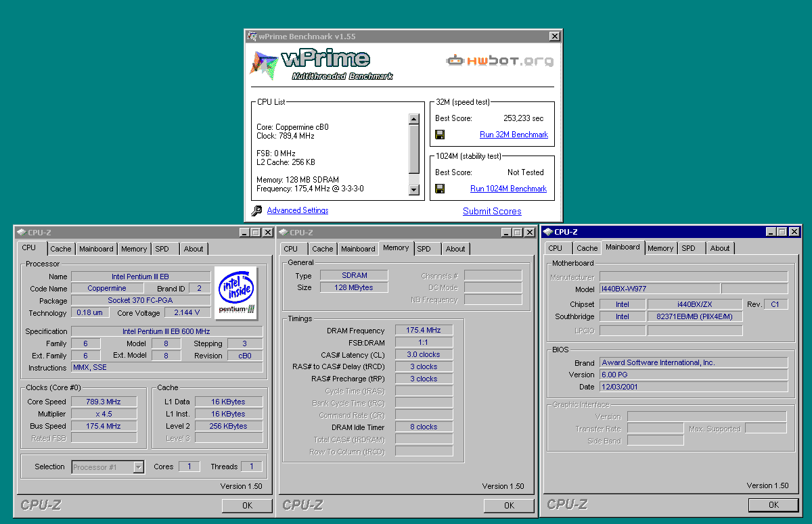The width and height of the screenshot is (812, 524).
Task: Click the memory Size value 128 MBytes
Action: [354, 287]
